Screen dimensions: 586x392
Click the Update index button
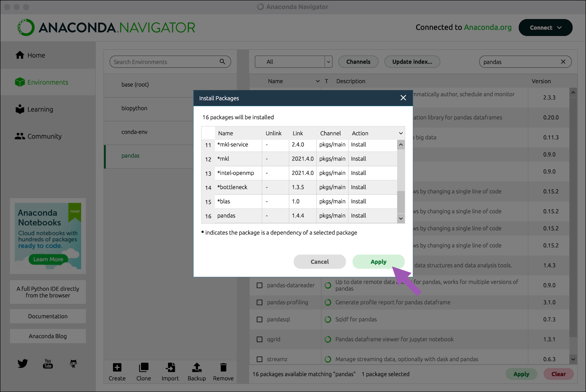(x=412, y=61)
